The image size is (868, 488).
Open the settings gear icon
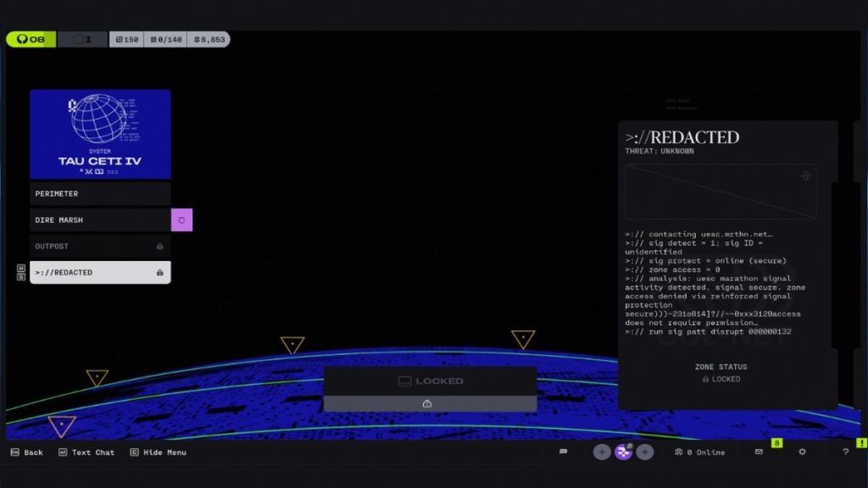pyautogui.click(x=802, y=452)
